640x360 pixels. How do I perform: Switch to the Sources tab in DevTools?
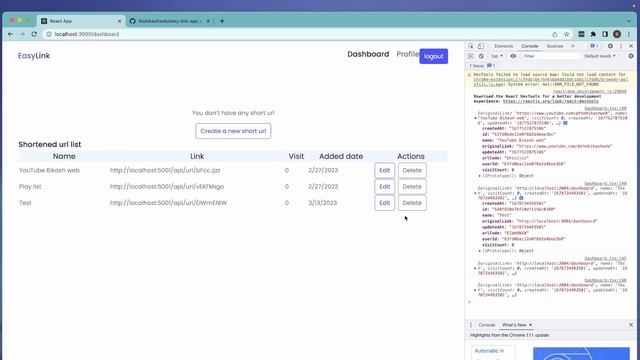click(x=555, y=46)
